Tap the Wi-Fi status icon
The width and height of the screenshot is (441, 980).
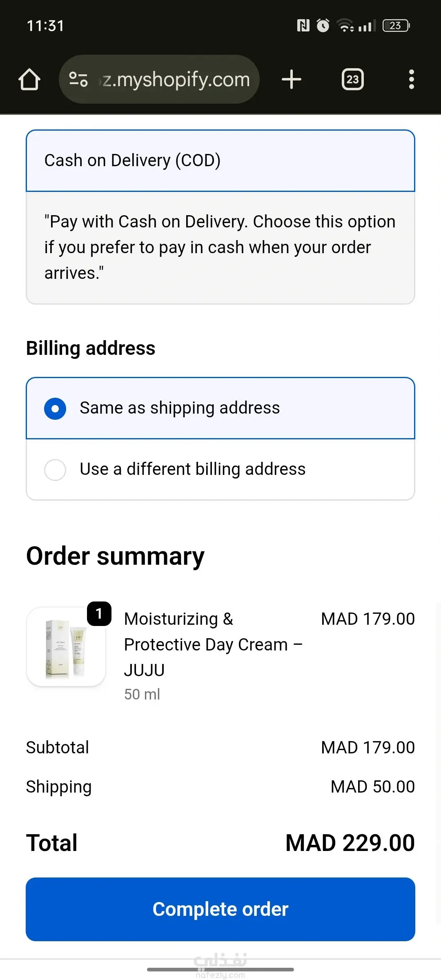(345, 26)
